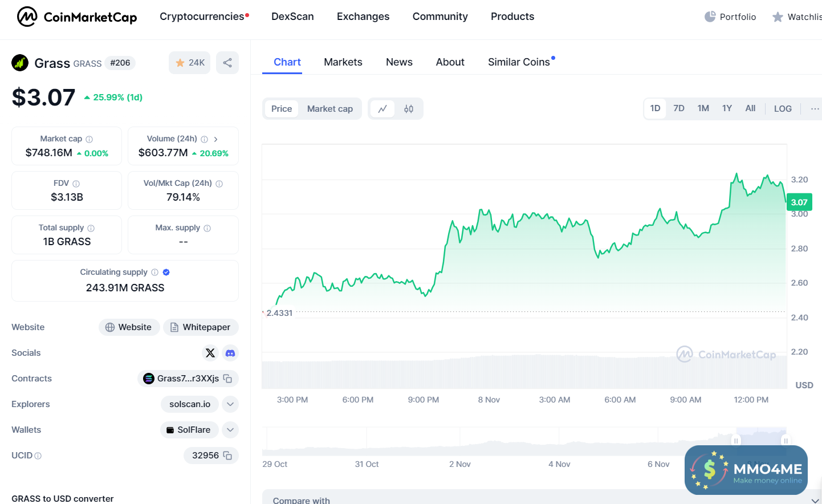Switch to the Chart tab

pos(287,62)
